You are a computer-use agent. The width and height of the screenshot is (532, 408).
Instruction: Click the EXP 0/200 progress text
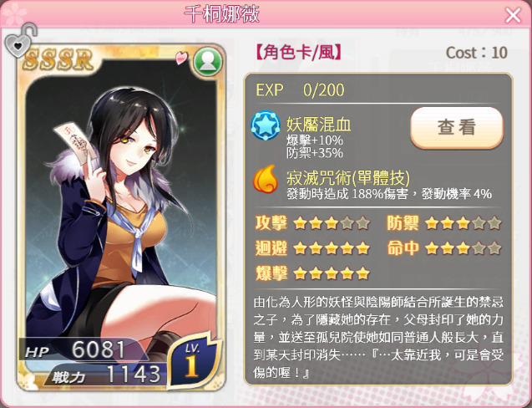300,90
